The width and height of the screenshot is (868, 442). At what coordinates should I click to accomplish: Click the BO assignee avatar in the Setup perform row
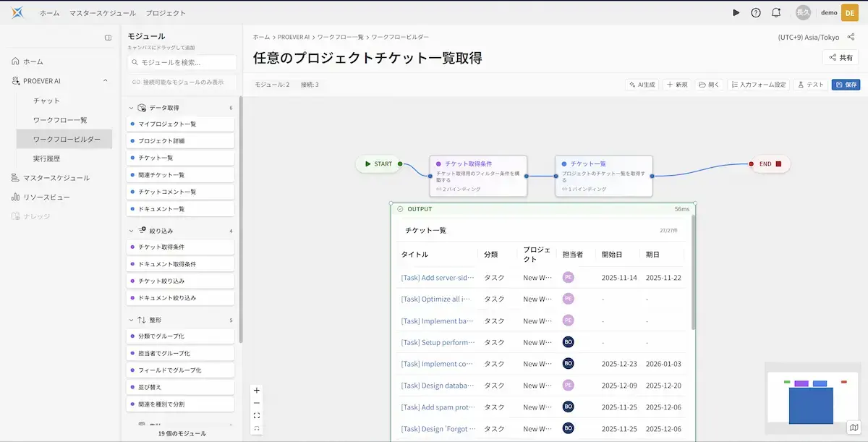(x=569, y=342)
